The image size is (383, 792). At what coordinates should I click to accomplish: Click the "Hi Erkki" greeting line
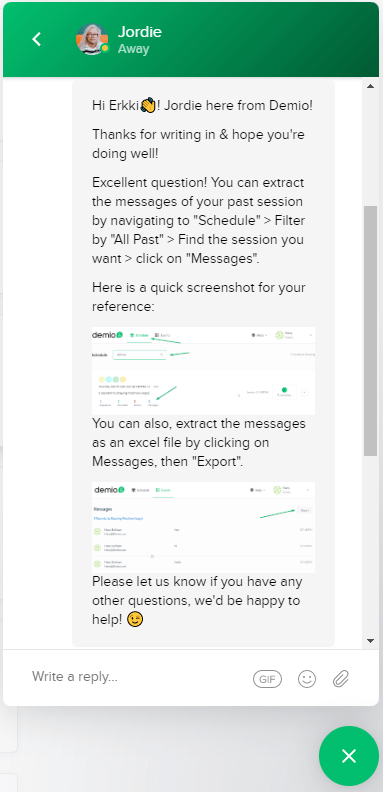202,106
